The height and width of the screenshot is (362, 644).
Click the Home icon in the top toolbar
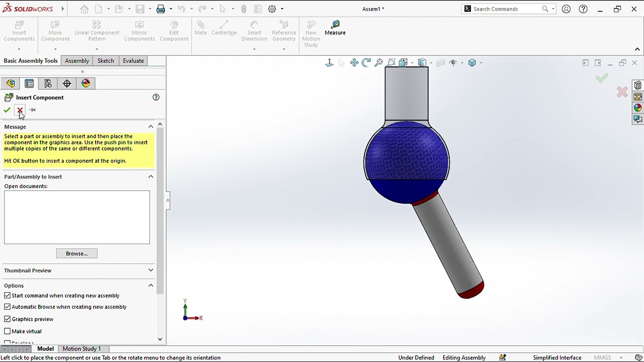point(85,9)
